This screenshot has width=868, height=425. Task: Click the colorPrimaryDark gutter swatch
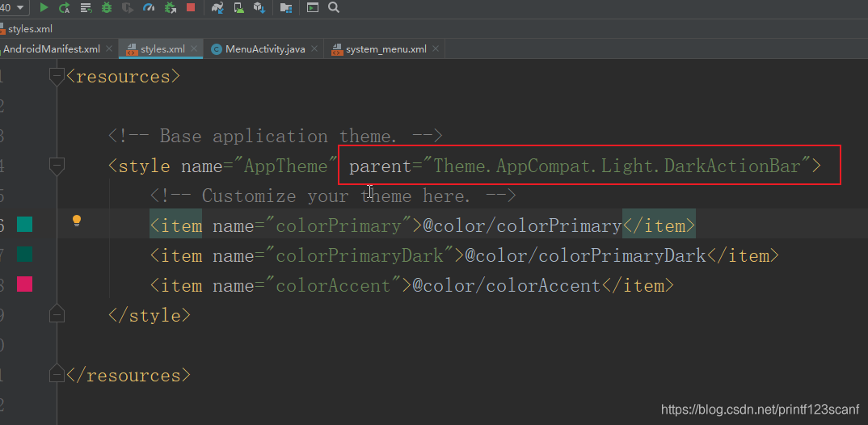click(x=24, y=254)
